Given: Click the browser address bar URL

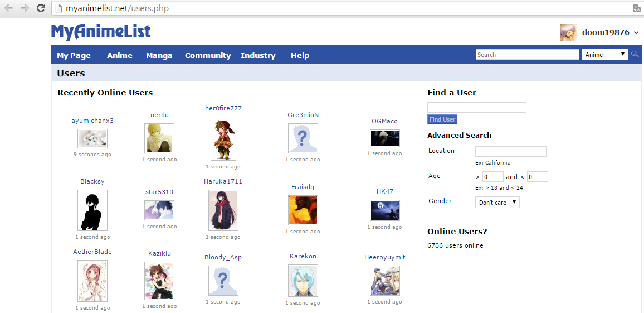Looking at the screenshot, I should tap(117, 8).
